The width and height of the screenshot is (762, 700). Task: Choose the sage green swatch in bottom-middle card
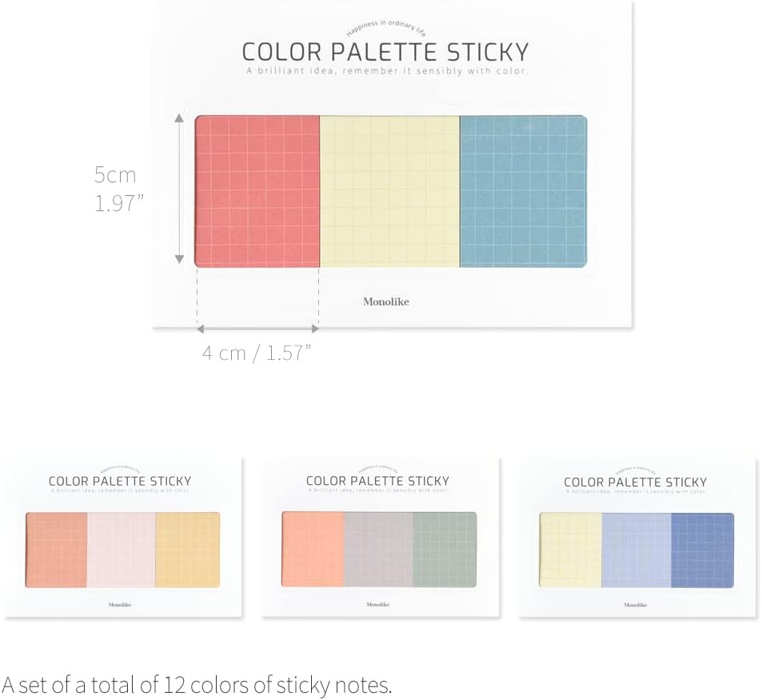click(445, 550)
